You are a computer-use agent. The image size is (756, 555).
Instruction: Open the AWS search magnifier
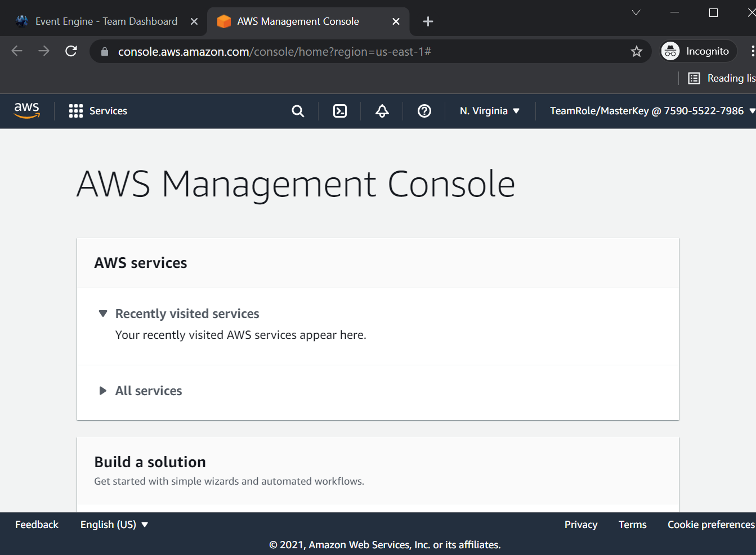click(x=298, y=111)
